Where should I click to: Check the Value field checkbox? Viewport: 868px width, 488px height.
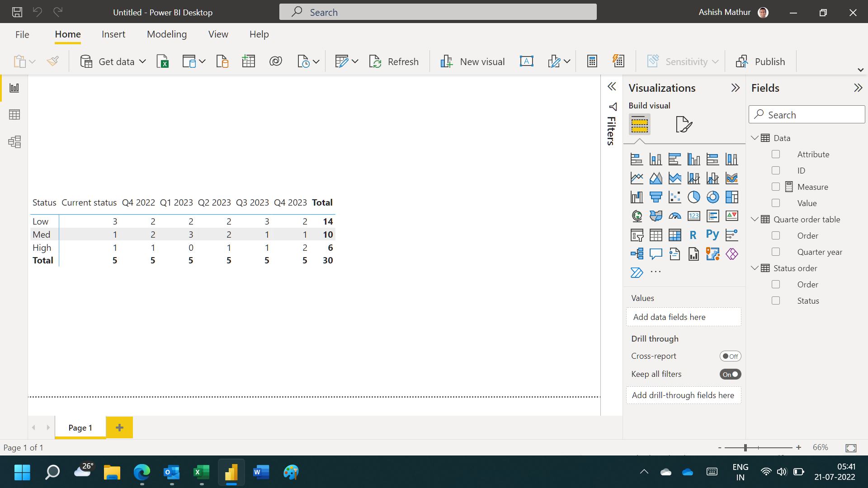point(776,203)
